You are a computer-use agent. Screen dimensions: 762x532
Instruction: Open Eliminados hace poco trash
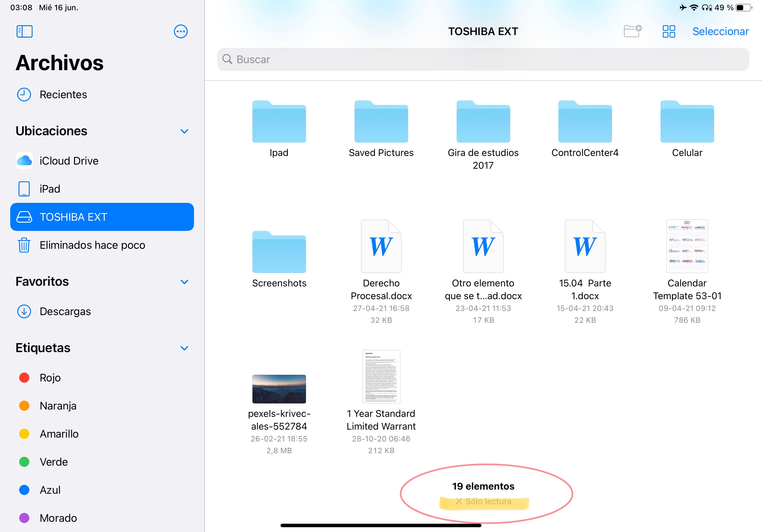pyautogui.click(x=92, y=245)
